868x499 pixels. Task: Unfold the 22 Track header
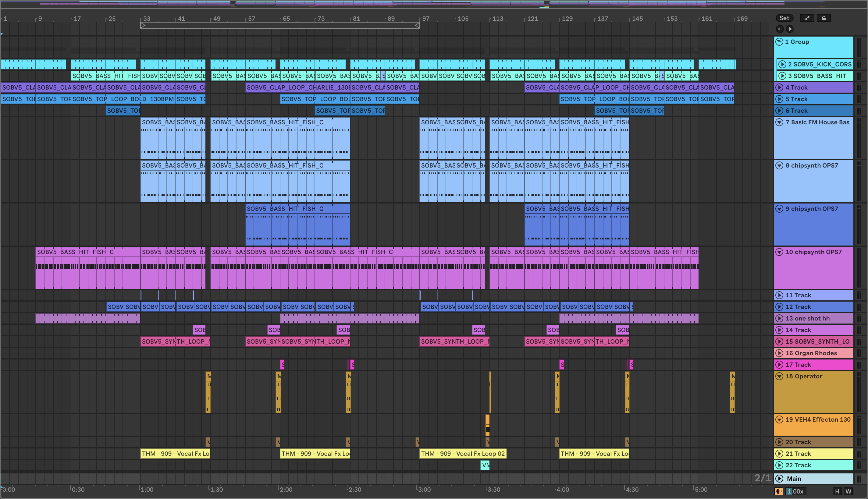(779, 465)
